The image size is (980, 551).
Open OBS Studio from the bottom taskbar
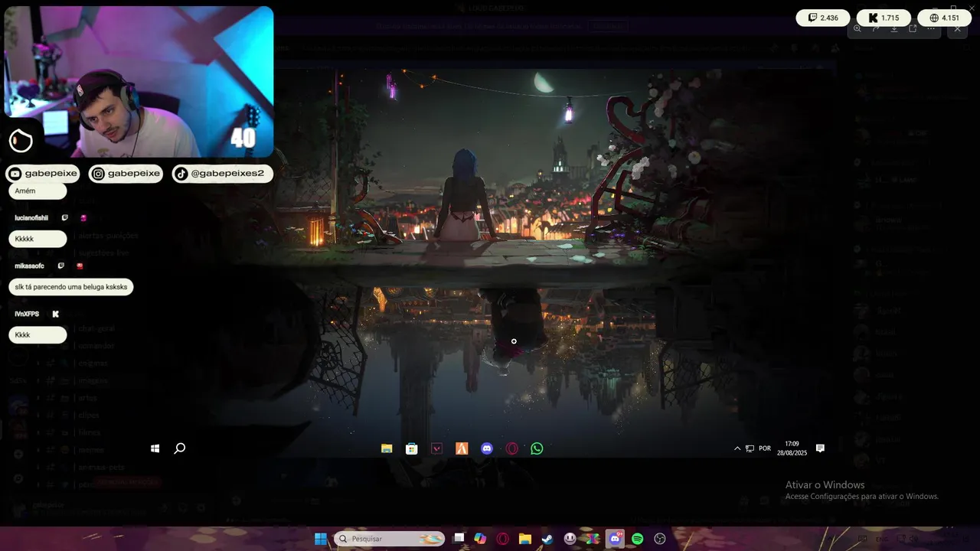[660, 539]
